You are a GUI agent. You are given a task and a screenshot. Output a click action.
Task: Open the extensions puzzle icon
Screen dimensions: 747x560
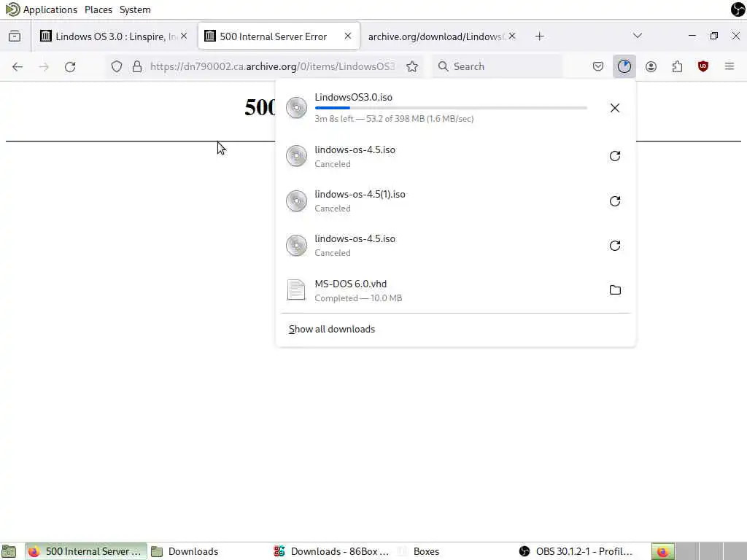tap(677, 66)
